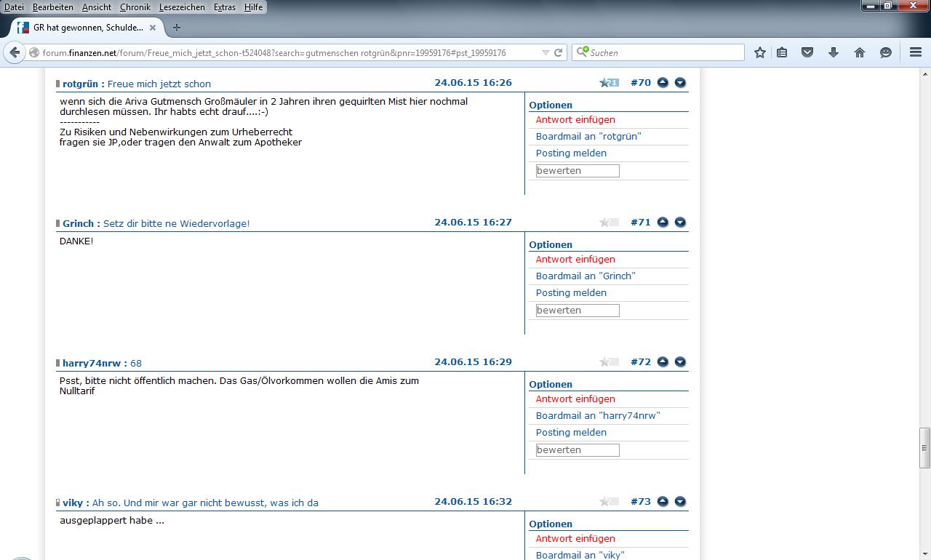Image resolution: width=931 pixels, height=560 pixels.
Task: Open the URL history dropdown arrow
Action: point(546,52)
